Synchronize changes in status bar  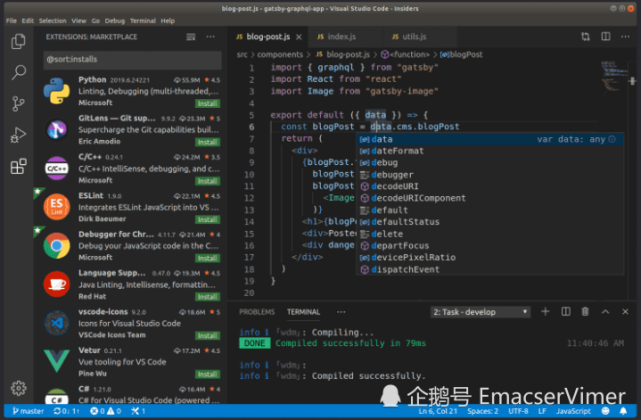coord(66,411)
